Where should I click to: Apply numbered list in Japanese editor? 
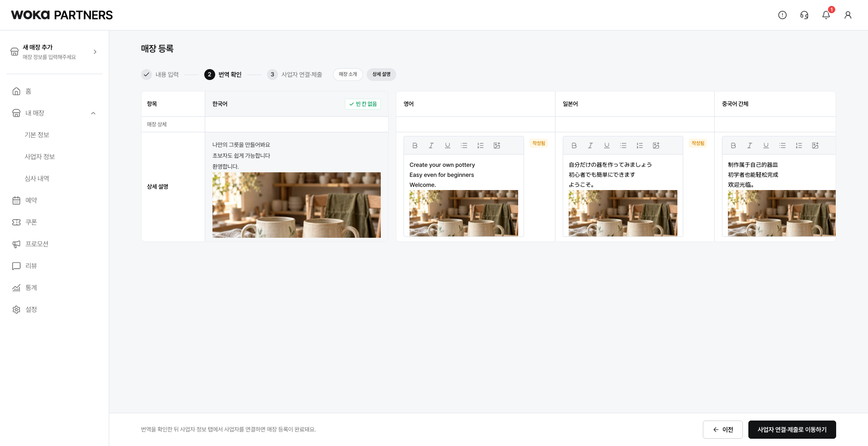(x=640, y=145)
